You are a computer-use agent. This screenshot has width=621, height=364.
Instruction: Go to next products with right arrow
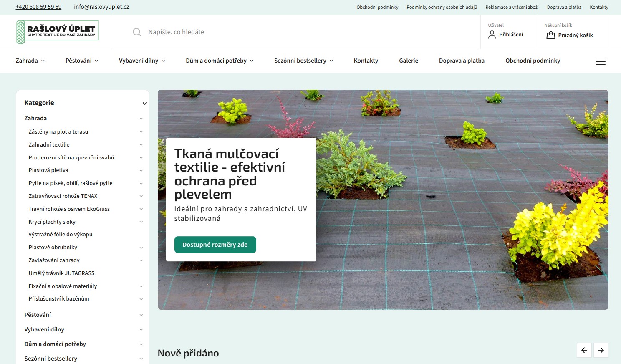pos(601,350)
